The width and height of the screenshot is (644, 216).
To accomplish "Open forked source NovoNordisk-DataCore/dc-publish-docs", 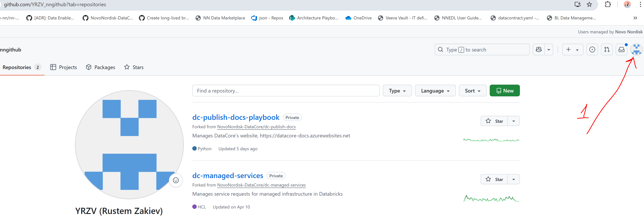I will [256, 127].
